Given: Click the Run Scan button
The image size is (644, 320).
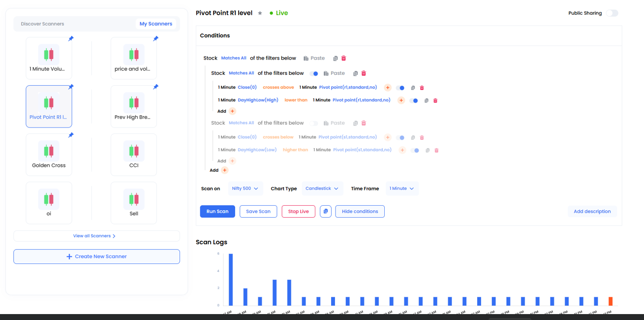Looking at the screenshot, I should pyautogui.click(x=217, y=211).
